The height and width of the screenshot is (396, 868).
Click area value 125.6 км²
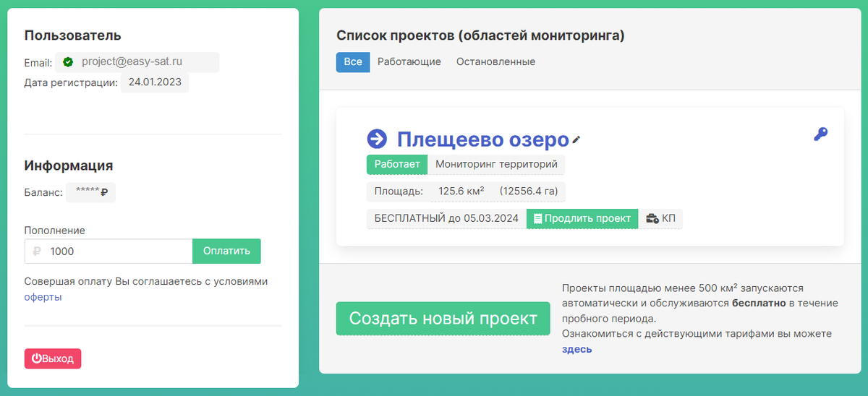tap(461, 191)
